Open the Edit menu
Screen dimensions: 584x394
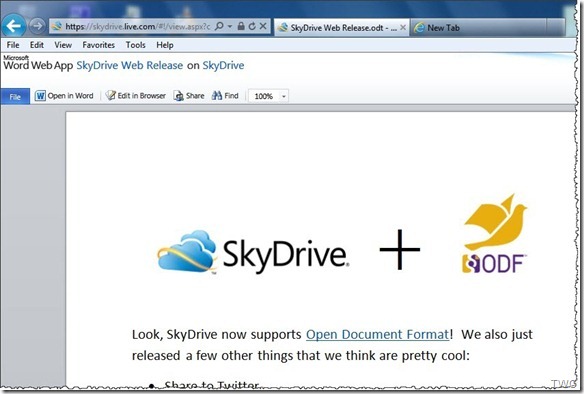tap(36, 45)
